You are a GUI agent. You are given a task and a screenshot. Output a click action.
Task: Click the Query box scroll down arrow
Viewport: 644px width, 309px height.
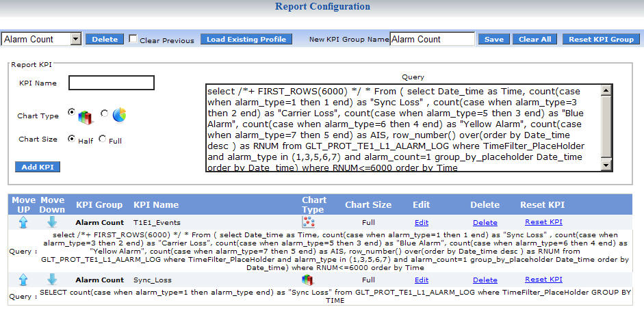pos(606,165)
